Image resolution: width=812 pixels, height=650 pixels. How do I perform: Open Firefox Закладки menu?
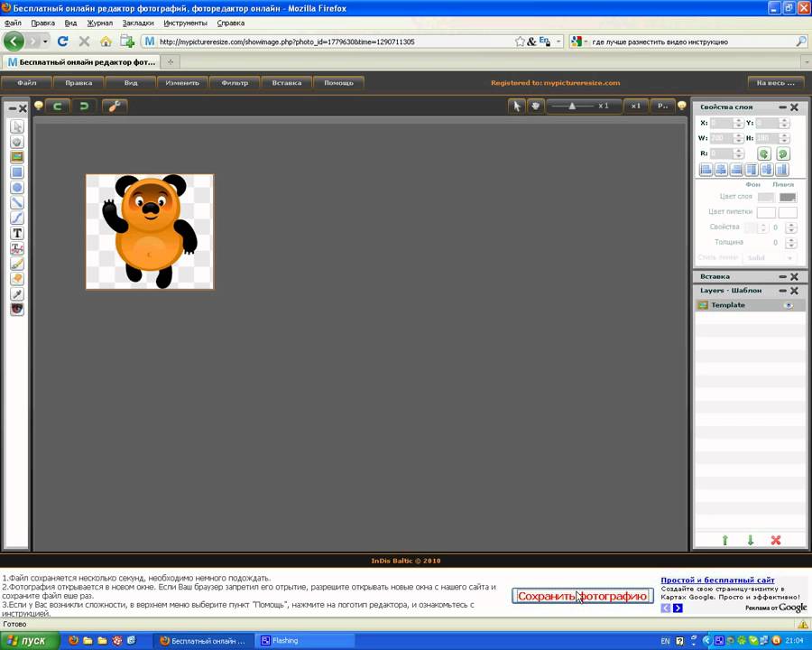[138, 23]
